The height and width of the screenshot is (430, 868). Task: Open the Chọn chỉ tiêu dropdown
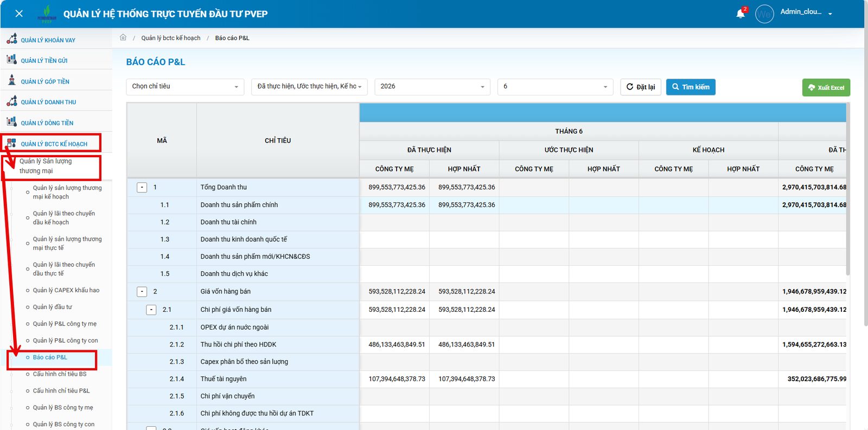pos(185,87)
